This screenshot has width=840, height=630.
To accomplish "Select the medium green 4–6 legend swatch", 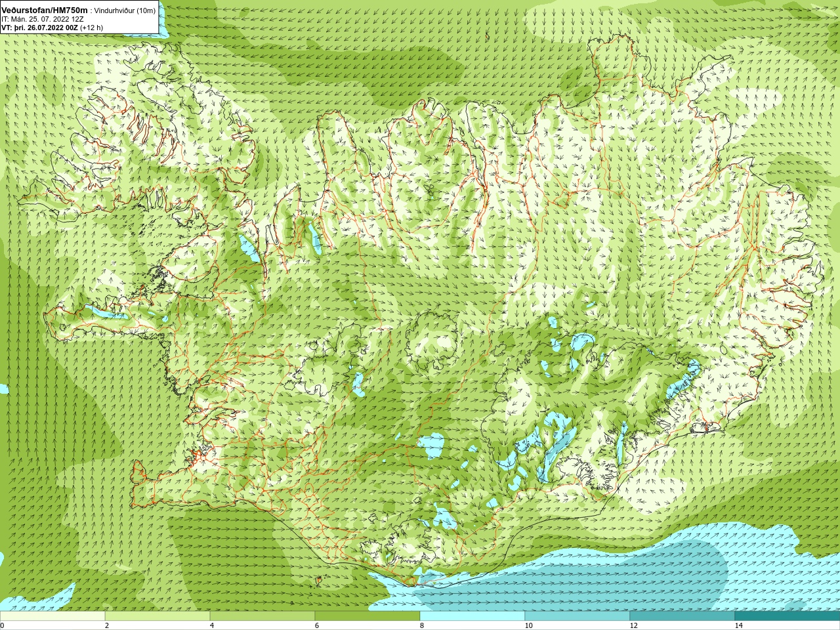I will [262, 616].
